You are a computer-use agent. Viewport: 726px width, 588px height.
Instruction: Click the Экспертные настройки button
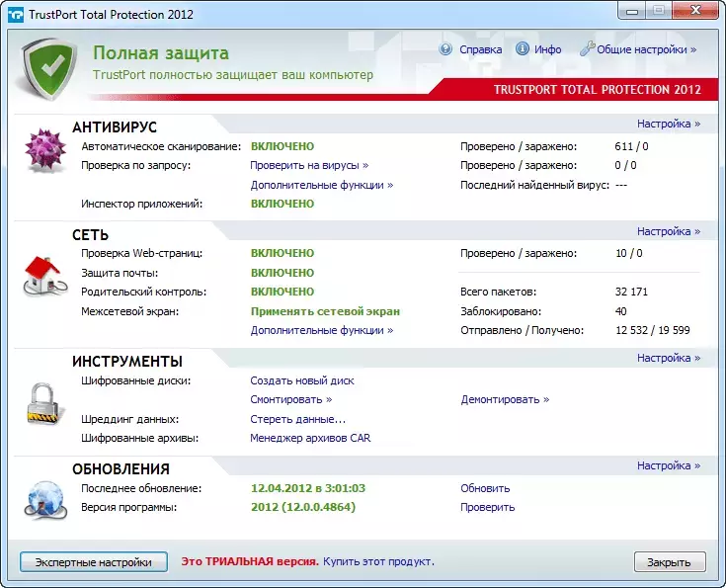coord(94,562)
